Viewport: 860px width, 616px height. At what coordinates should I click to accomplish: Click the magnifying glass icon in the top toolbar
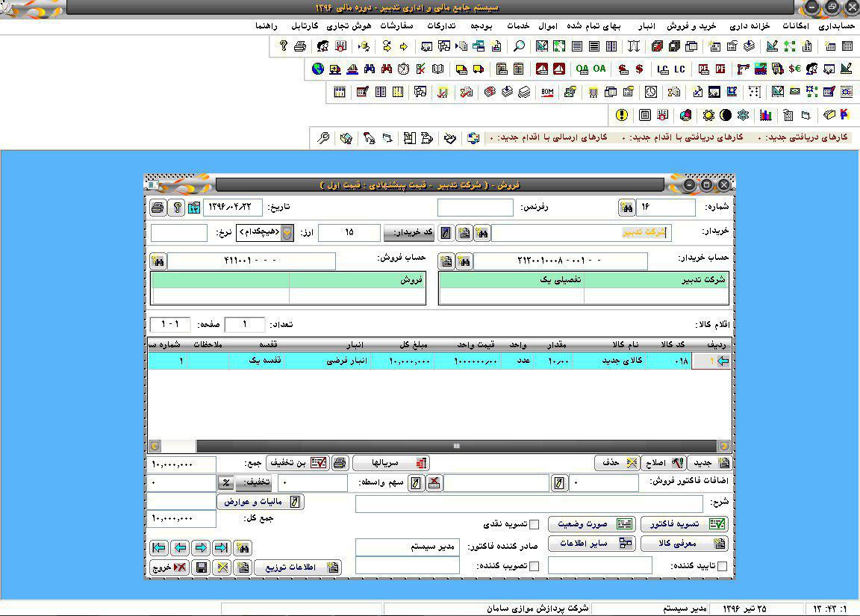(x=519, y=46)
